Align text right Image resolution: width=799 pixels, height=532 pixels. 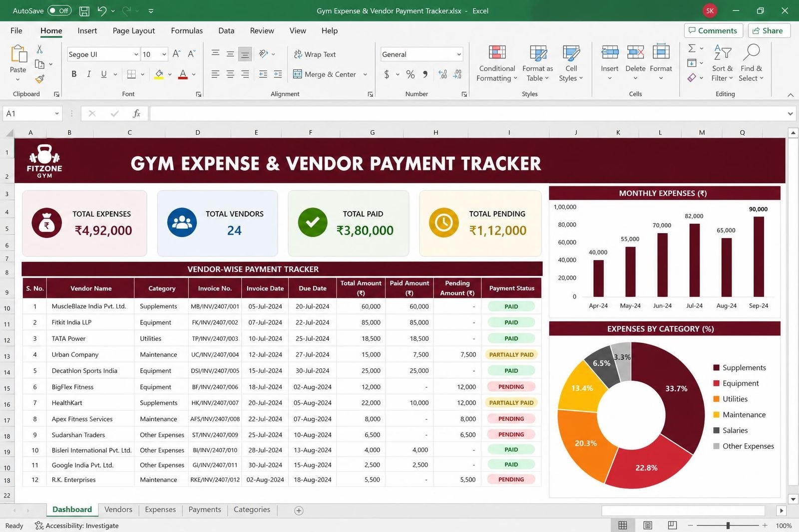pyautogui.click(x=245, y=74)
